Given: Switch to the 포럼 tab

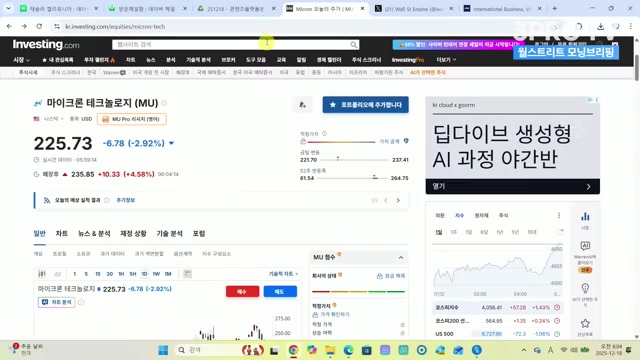Looking at the screenshot, I should tap(199, 233).
